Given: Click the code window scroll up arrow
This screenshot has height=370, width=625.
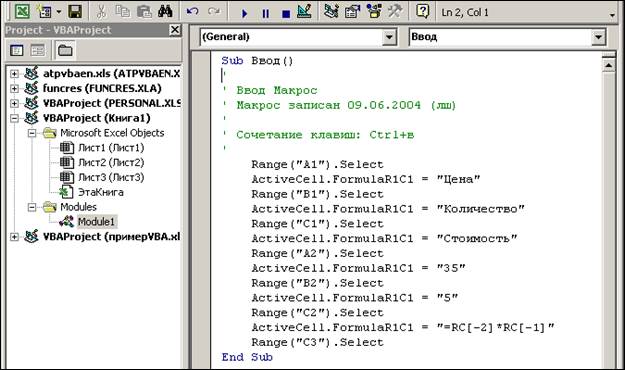Looking at the screenshot, I should (x=609, y=65).
